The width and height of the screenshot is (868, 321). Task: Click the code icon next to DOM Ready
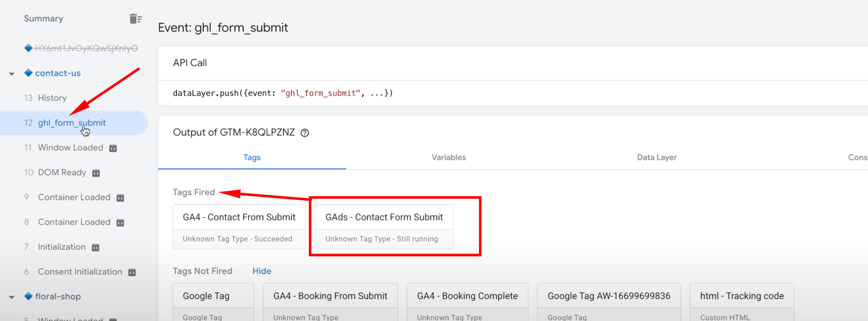pyautogui.click(x=96, y=173)
